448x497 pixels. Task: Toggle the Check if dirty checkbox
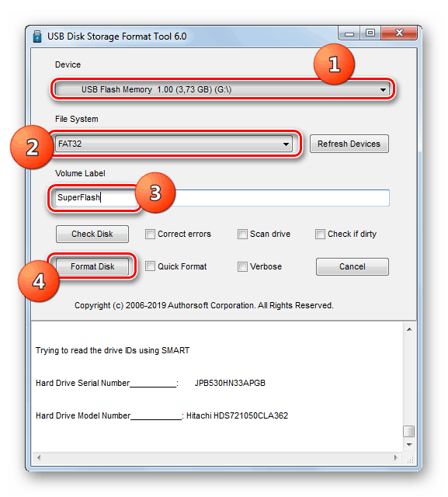(320, 235)
